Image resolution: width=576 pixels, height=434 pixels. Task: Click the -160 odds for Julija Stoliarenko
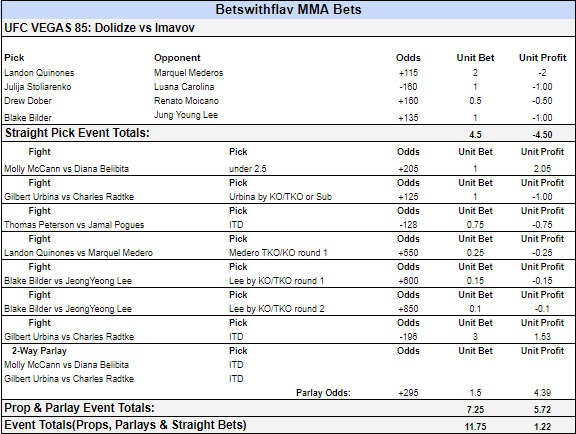pyautogui.click(x=408, y=87)
